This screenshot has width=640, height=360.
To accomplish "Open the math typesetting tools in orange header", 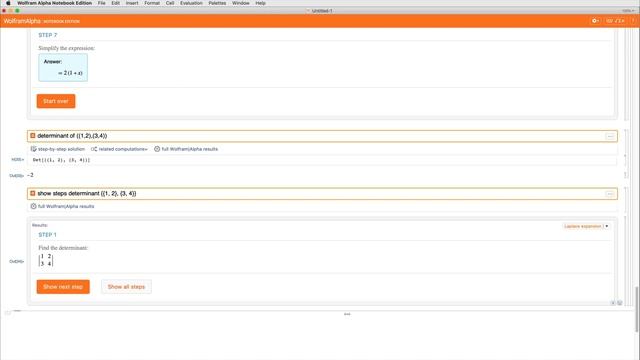I will click(x=616, y=21).
